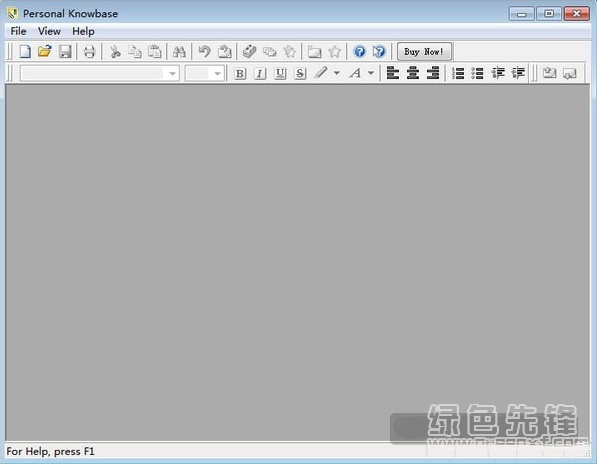Click the increase indent icon

518,73
